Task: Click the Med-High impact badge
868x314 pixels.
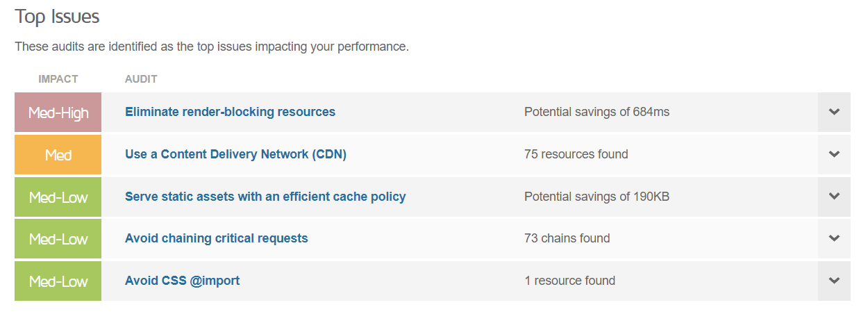Action: pyautogui.click(x=58, y=113)
